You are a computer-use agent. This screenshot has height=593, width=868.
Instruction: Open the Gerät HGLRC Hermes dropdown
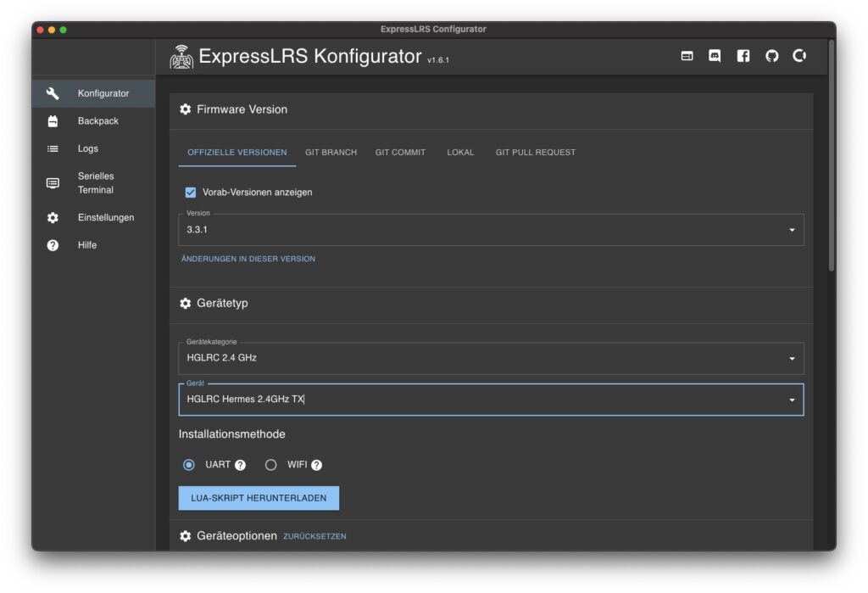point(491,400)
